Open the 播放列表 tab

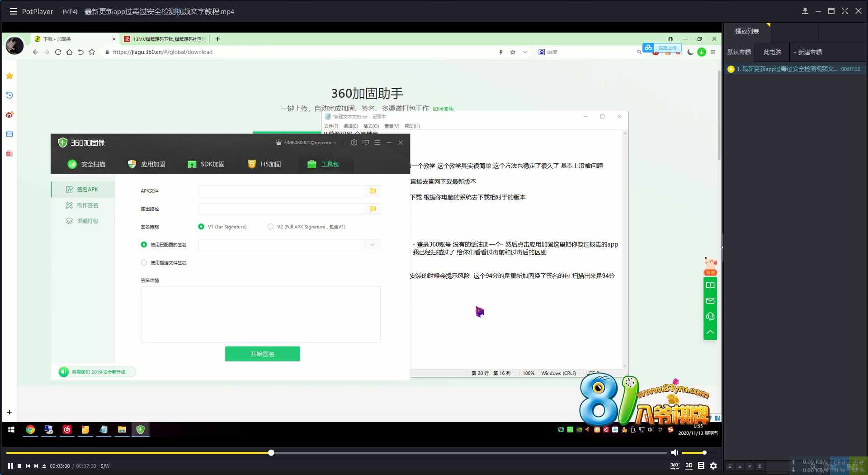click(x=747, y=31)
